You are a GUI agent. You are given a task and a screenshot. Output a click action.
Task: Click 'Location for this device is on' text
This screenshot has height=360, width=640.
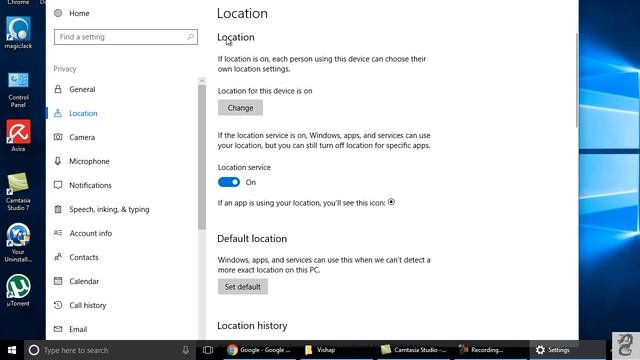[265, 91]
